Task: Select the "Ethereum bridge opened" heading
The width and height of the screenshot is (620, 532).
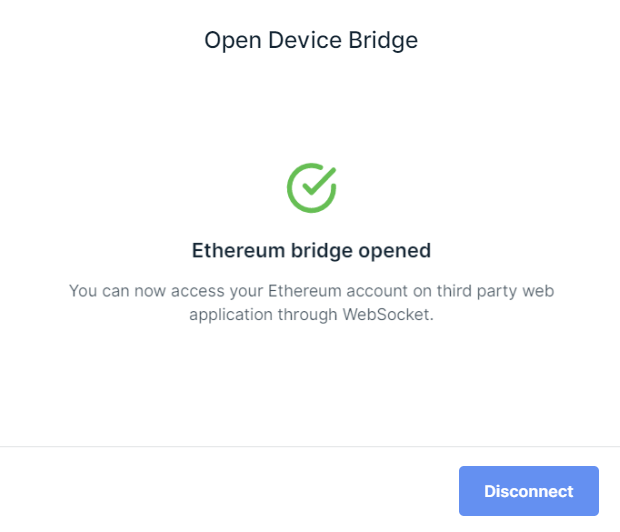Action: click(311, 250)
